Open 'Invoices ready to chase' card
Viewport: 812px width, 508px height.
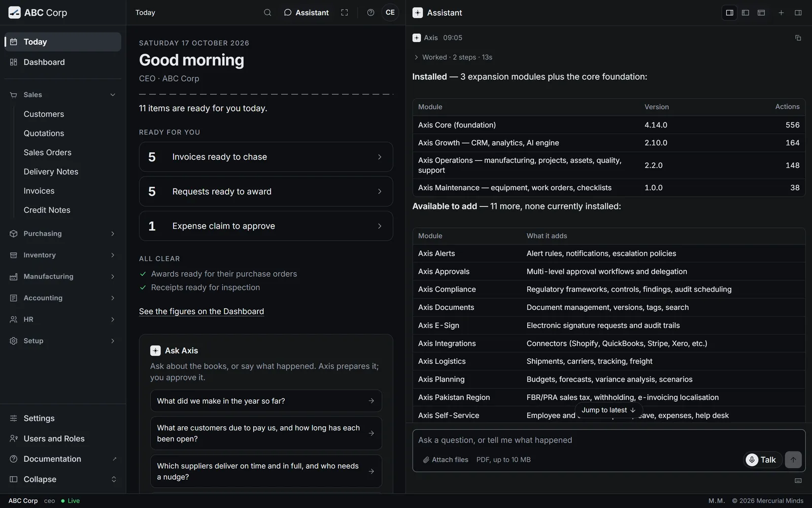pos(266,157)
